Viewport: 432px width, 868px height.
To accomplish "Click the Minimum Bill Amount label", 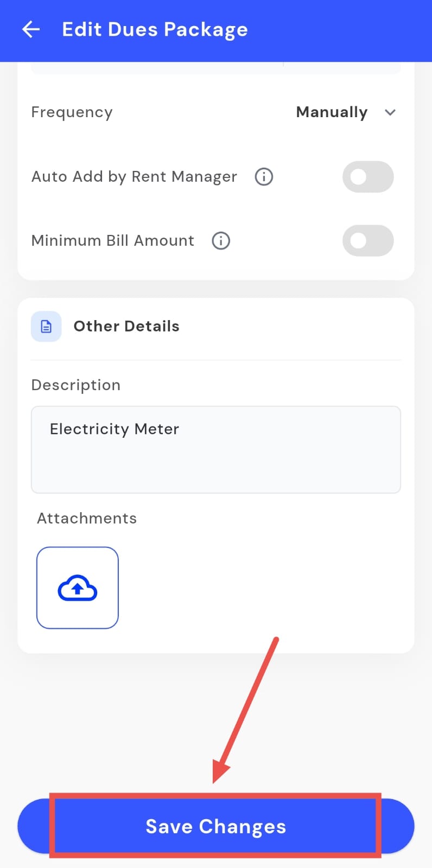I will coord(112,240).
